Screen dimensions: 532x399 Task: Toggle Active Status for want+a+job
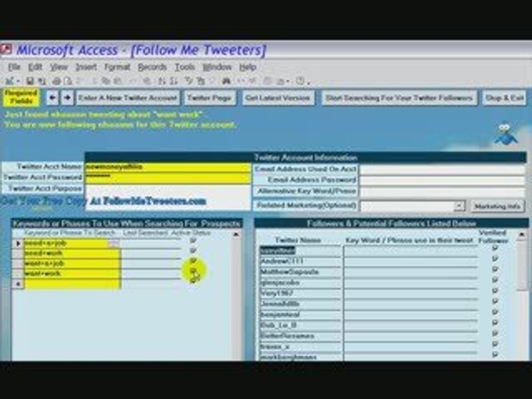193,260
